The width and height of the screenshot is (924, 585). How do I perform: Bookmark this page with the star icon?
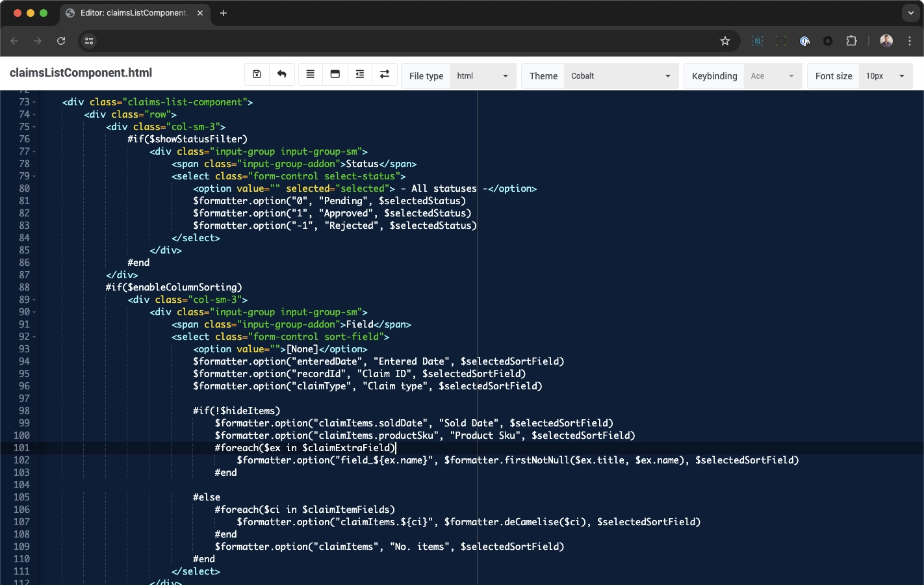[x=725, y=41]
